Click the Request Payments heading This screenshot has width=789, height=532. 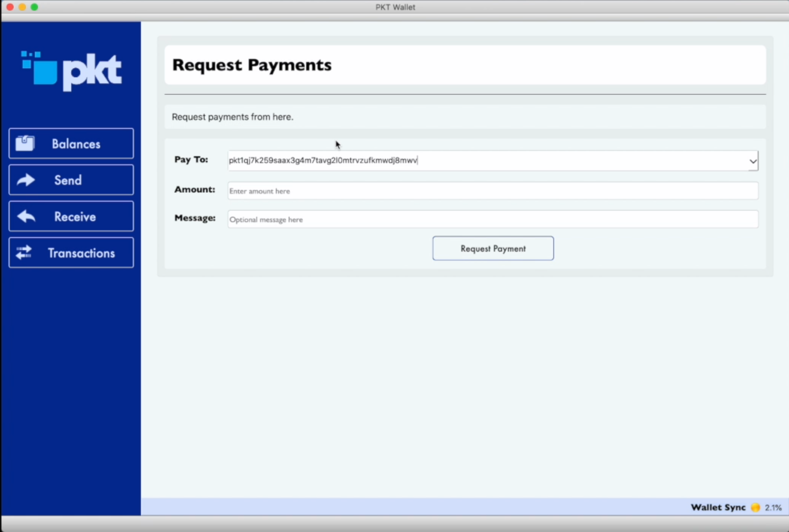pos(252,65)
